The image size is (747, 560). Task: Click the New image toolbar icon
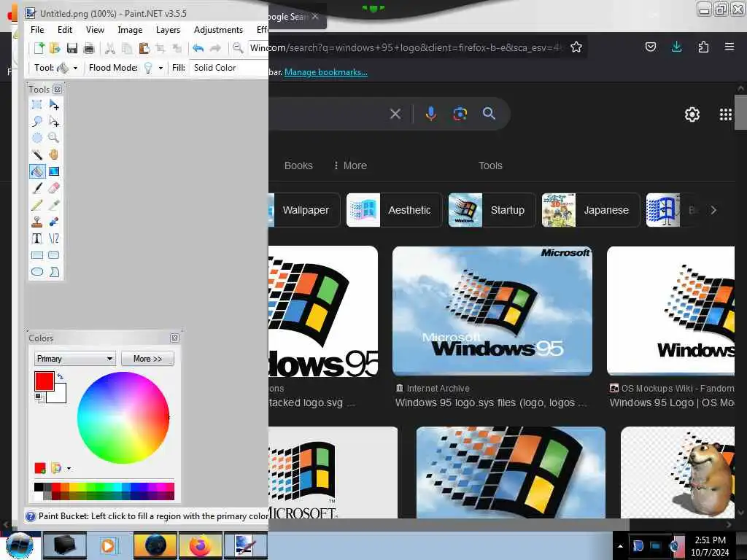point(39,48)
